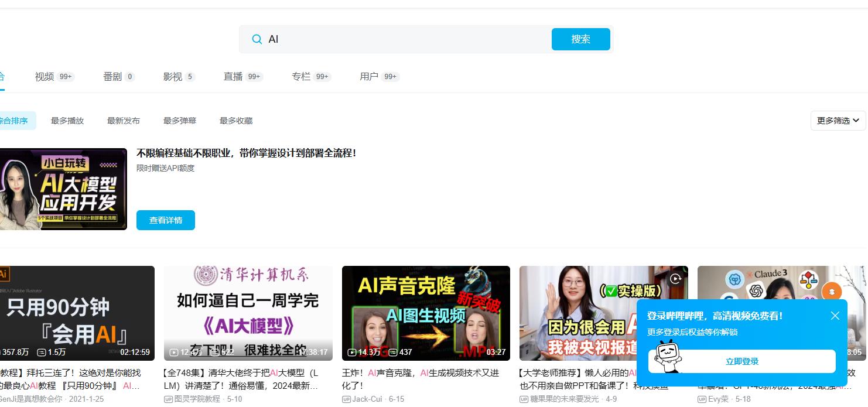Click the looping-preview icon on the 大学老师推荐 thumbnail
Image resolution: width=868 pixels, height=407 pixels.
pyautogui.click(x=676, y=279)
